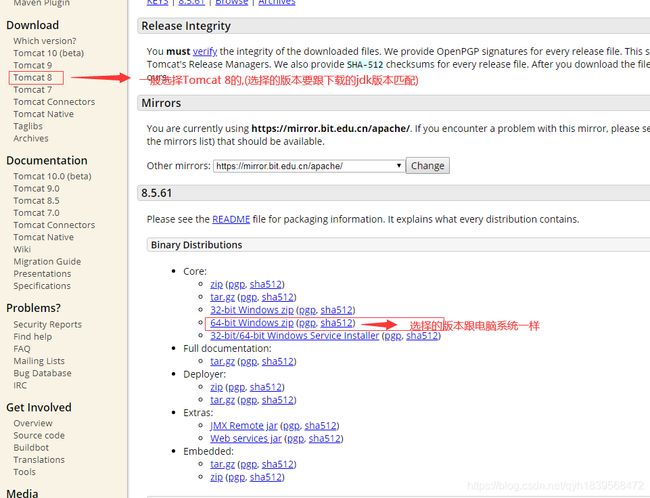The width and height of the screenshot is (650, 498).
Task: Click the Find help link
Action: 33,337
